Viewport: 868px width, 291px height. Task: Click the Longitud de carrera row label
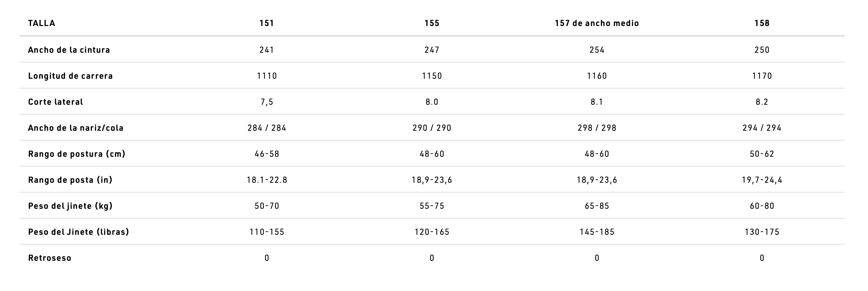[71, 76]
